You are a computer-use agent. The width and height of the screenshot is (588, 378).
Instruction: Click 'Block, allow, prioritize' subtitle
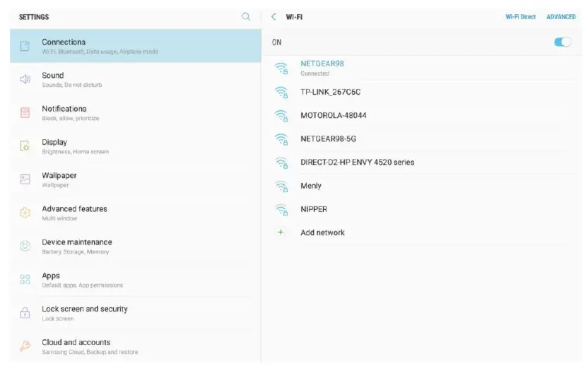click(71, 119)
